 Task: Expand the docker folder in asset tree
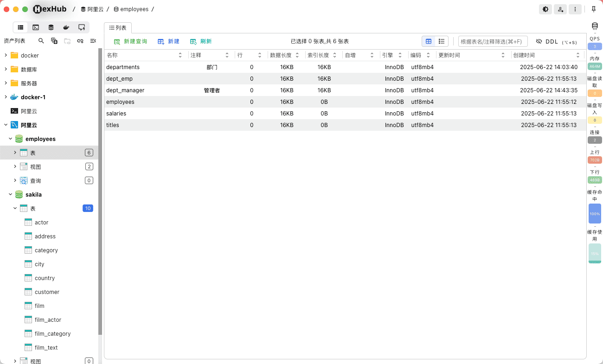click(6, 55)
